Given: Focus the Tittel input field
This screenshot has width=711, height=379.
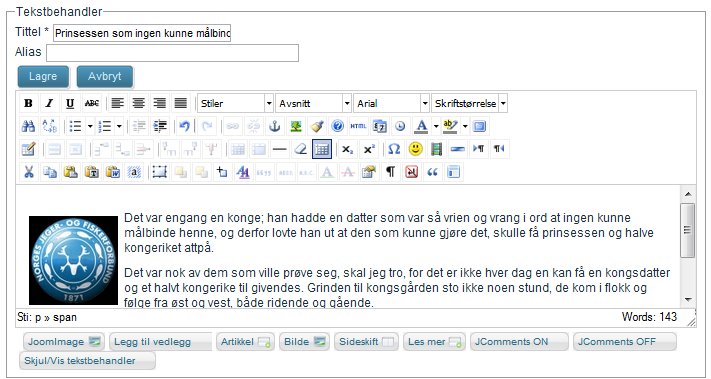Looking at the screenshot, I should pyautogui.click(x=142, y=33).
